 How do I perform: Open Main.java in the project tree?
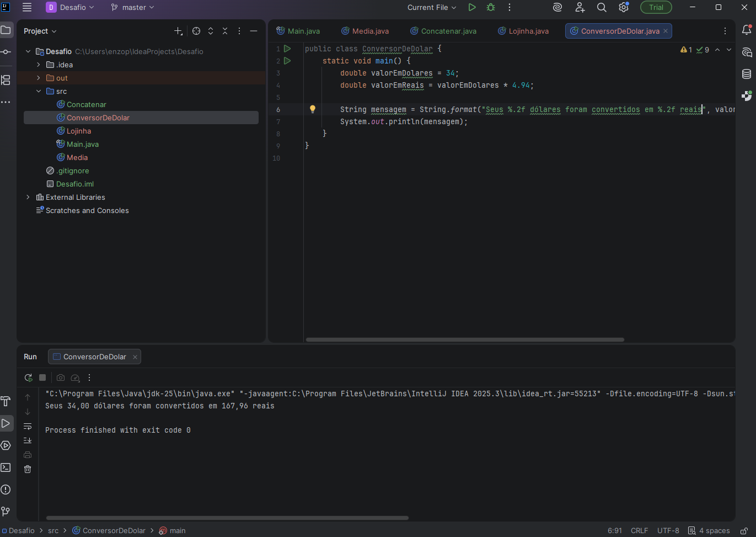pyautogui.click(x=82, y=144)
